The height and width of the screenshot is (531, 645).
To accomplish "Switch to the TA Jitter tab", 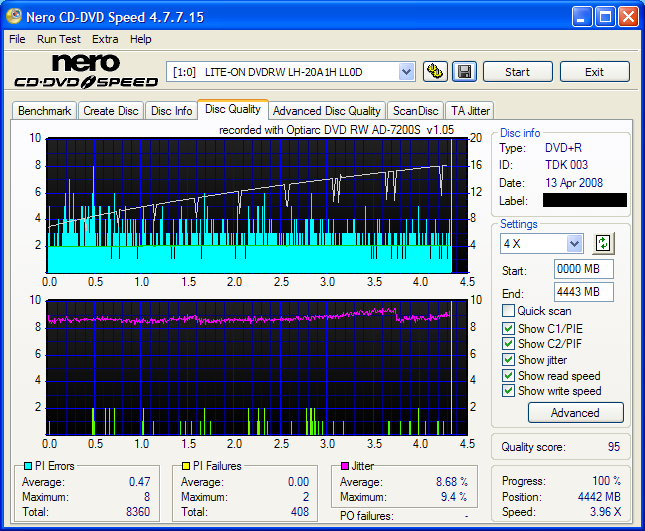I will tap(470, 111).
